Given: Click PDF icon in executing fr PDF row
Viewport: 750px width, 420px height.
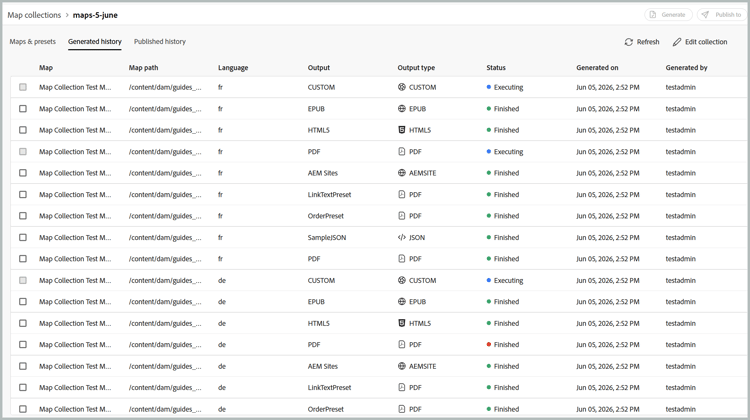Looking at the screenshot, I should (402, 152).
